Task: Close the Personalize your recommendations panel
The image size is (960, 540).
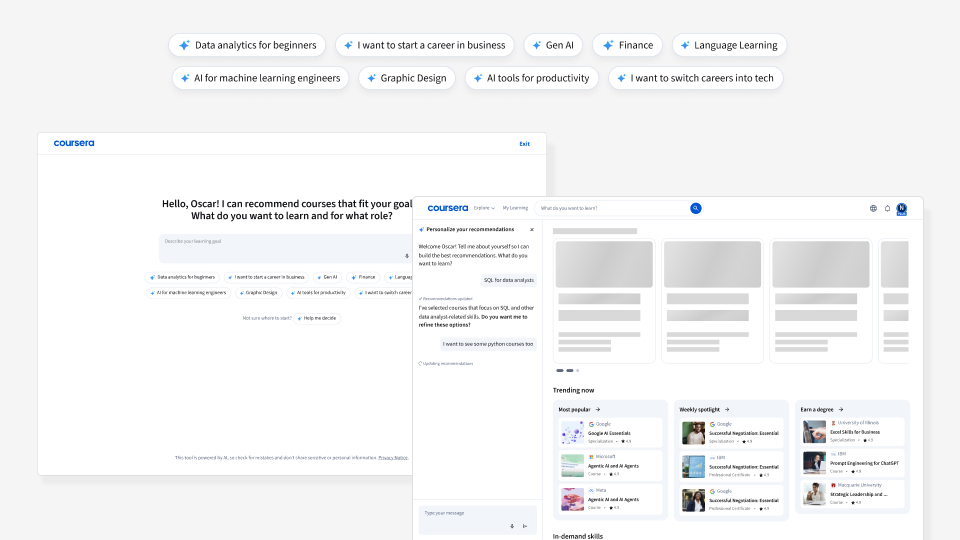Action: (531, 230)
